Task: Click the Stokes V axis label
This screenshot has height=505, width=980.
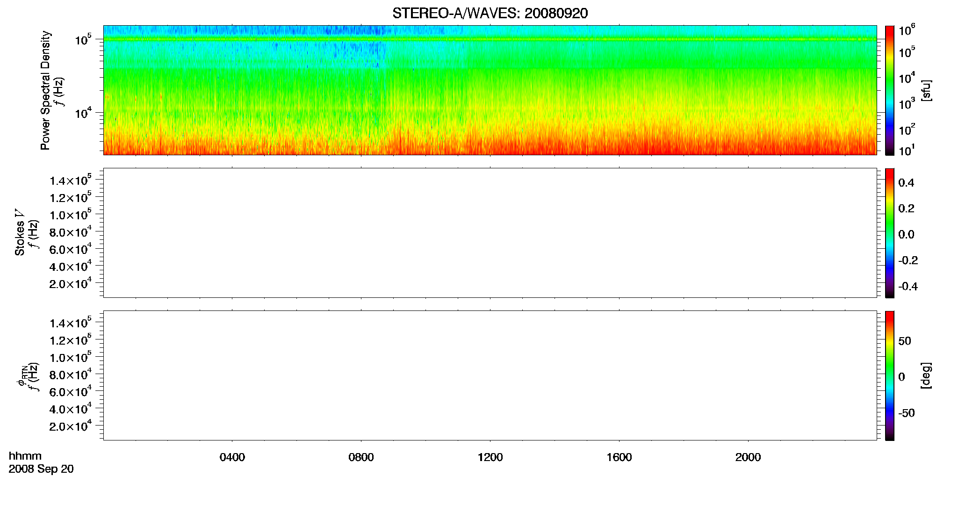Action: point(20,232)
